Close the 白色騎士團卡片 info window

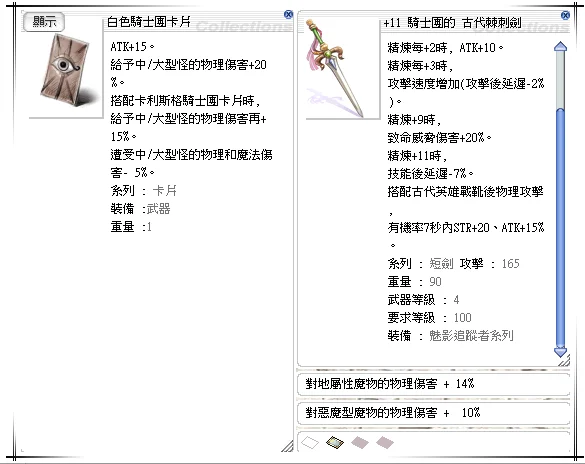(288, 15)
